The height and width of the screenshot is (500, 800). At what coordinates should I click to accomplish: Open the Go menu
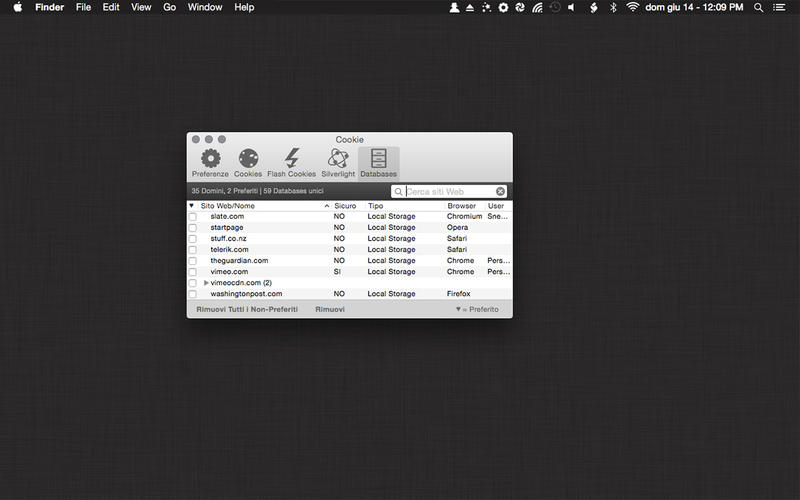[x=169, y=7]
